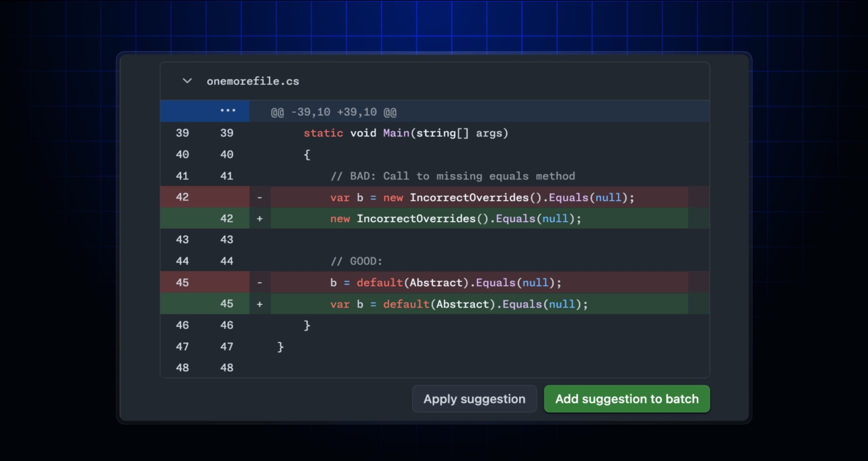Click the plus marker on added line 42
The width and height of the screenshot is (868, 461).
click(260, 218)
